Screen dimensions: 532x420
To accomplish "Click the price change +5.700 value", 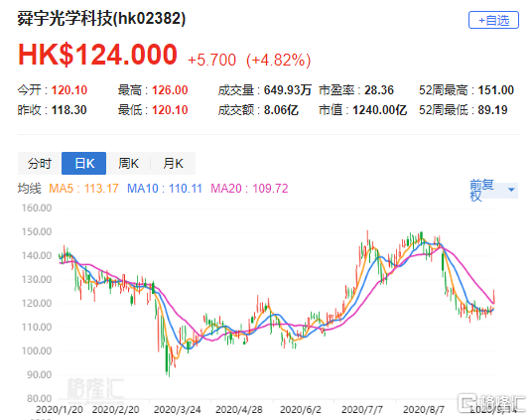I will (x=211, y=60).
